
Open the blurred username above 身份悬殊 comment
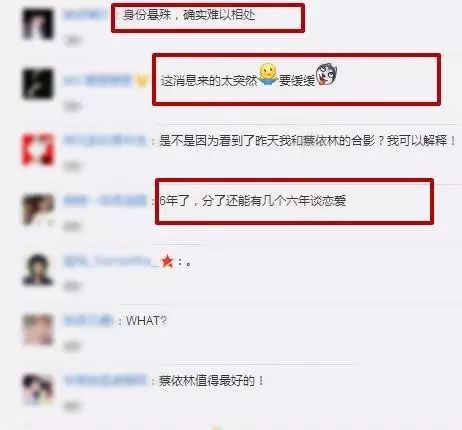[84, 15]
